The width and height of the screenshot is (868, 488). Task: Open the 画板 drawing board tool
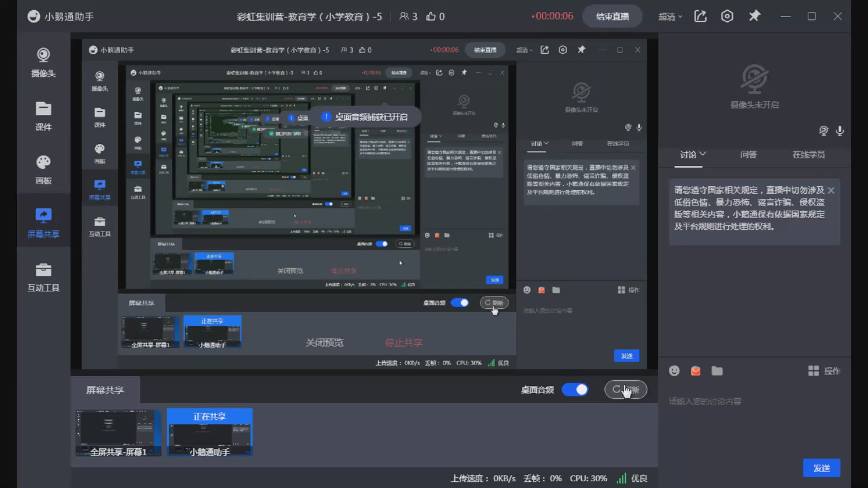pos(43,170)
